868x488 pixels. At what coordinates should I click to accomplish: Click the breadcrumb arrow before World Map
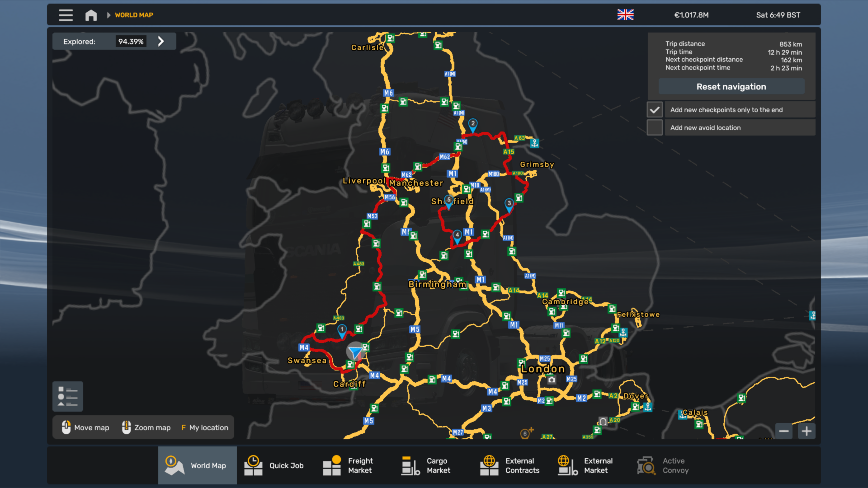click(108, 15)
